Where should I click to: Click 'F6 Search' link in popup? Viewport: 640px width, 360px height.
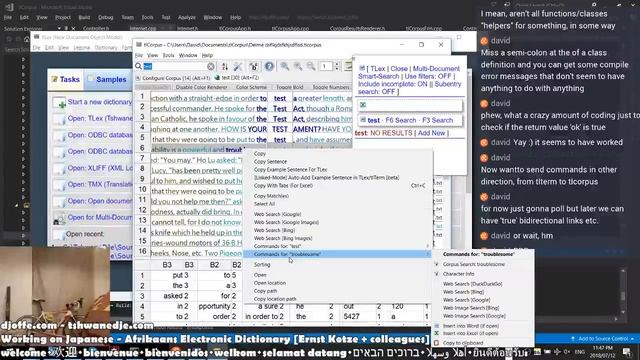point(400,120)
